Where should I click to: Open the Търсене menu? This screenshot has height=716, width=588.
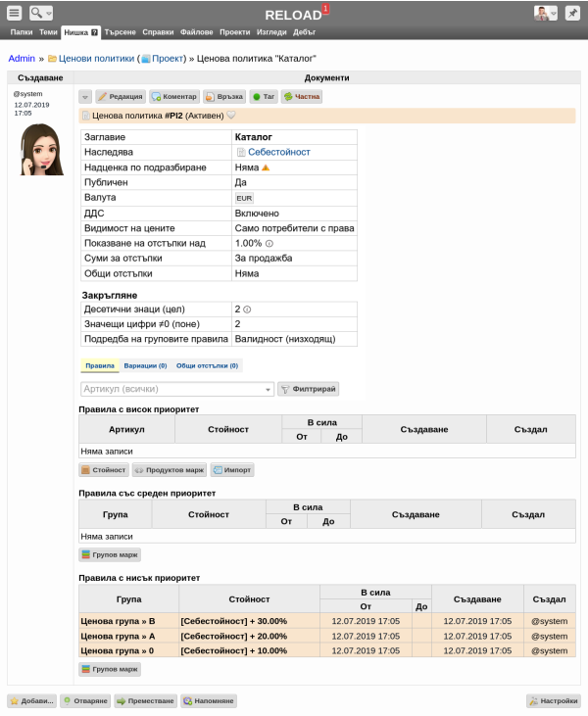(x=121, y=32)
